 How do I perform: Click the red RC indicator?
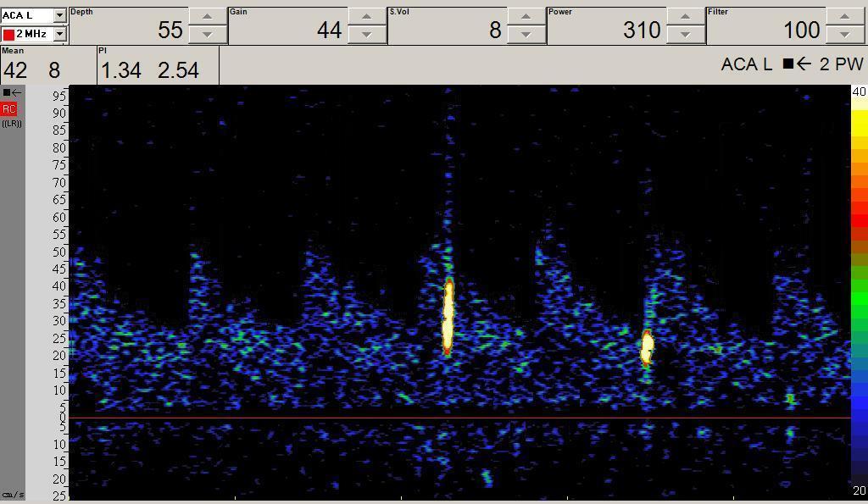pos(9,109)
